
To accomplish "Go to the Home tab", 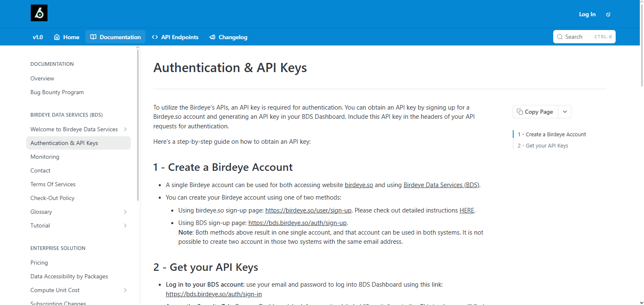I will click(x=67, y=37).
